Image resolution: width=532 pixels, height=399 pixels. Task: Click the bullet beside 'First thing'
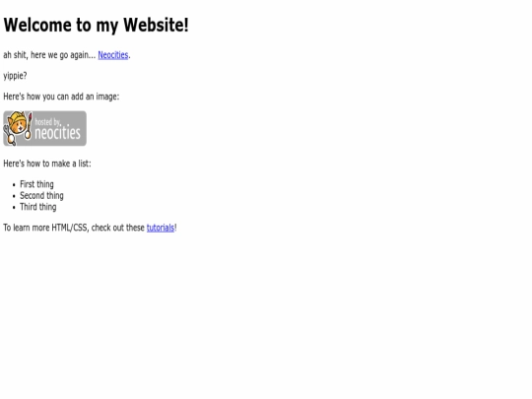pyautogui.click(x=14, y=185)
